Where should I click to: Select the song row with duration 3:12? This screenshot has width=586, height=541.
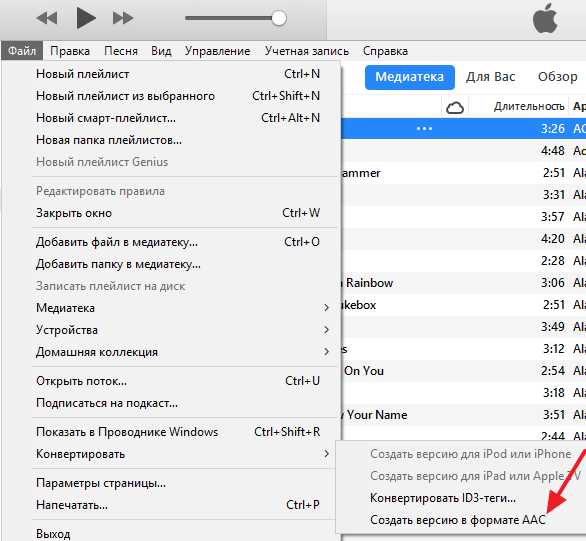[464, 349]
